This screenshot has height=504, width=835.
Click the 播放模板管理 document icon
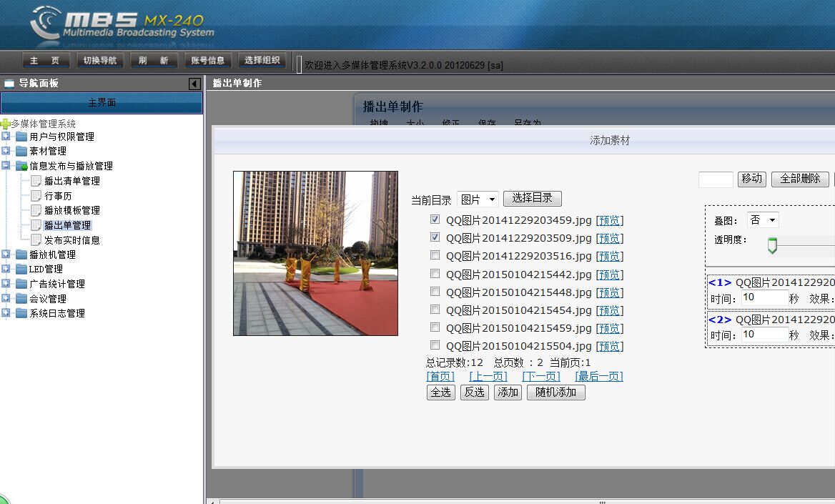(36, 210)
